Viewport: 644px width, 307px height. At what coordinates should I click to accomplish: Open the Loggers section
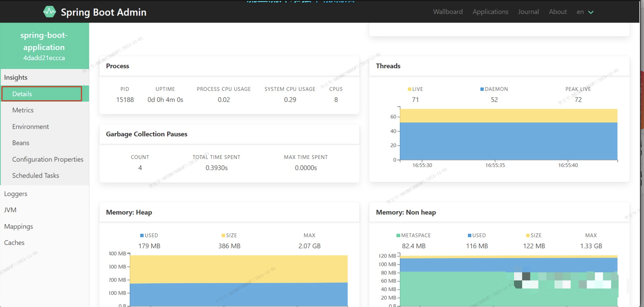(x=16, y=194)
